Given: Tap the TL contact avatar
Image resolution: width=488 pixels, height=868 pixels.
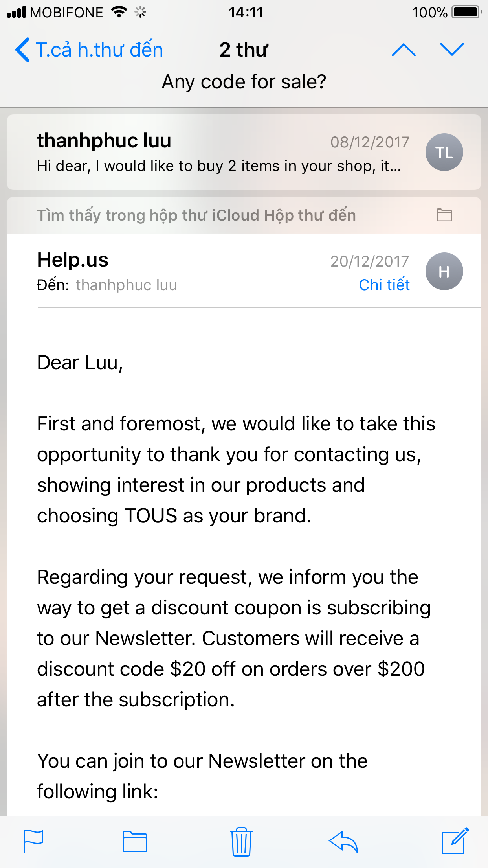Looking at the screenshot, I should [x=444, y=153].
